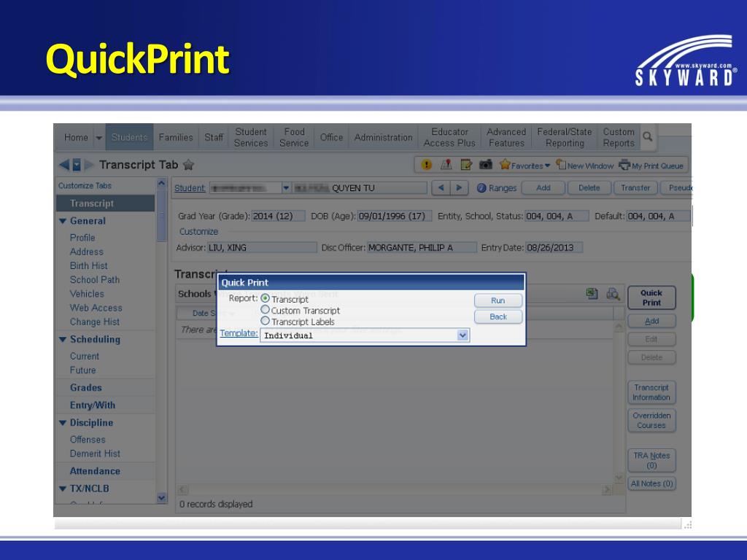This screenshot has width=747, height=560.
Task: Go to previous student arrow
Action: click(x=441, y=187)
